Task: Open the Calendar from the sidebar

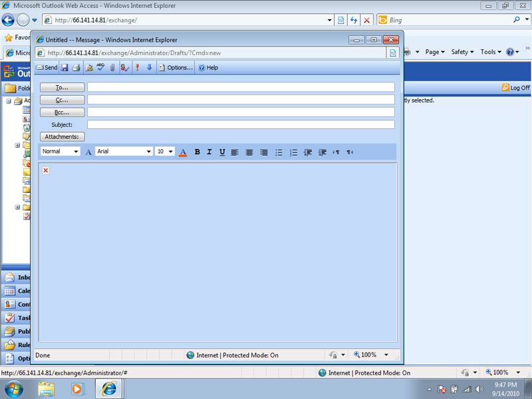Action: click(x=16, y=291)
